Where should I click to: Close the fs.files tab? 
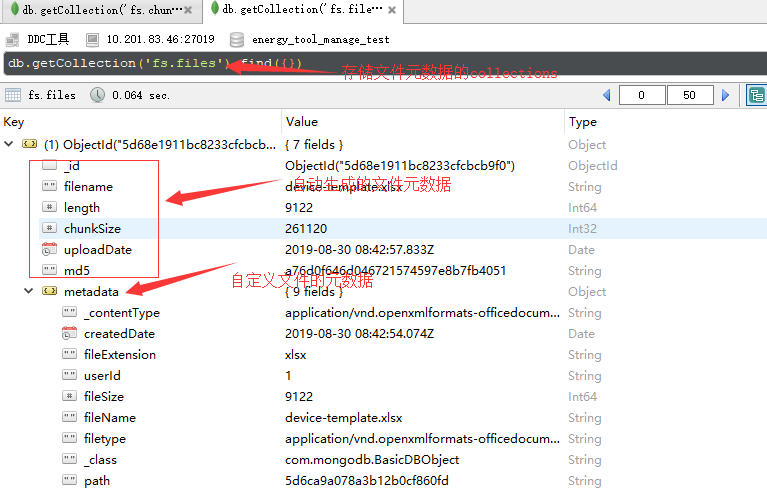pyautogui.click(x=392, y=10)
